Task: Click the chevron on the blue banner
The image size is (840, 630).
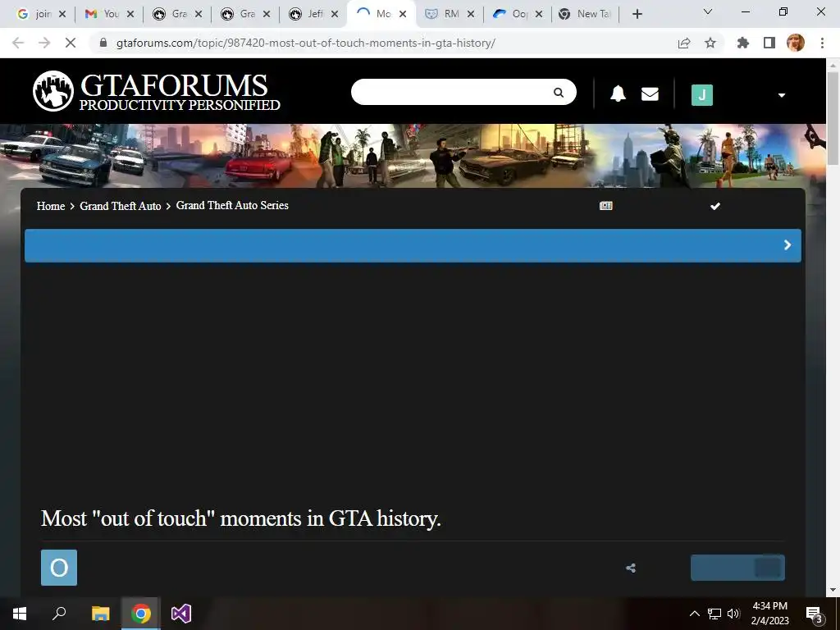Action: (x=787, y=244)
